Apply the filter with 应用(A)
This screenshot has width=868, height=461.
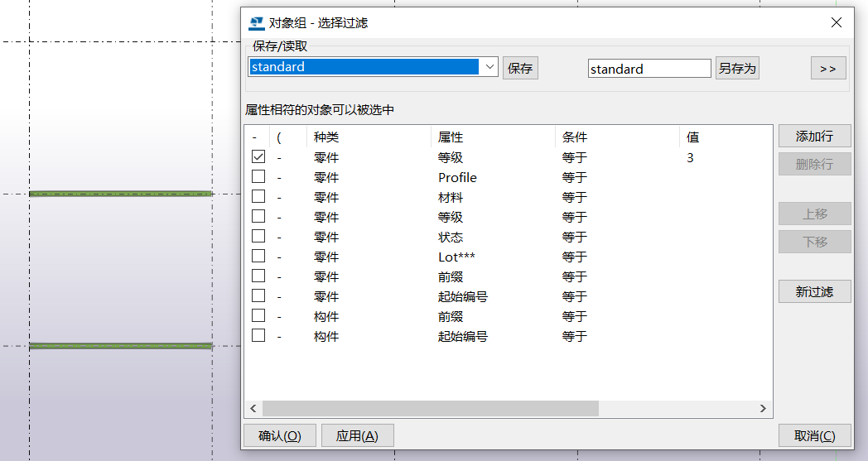tap(357, 435)
